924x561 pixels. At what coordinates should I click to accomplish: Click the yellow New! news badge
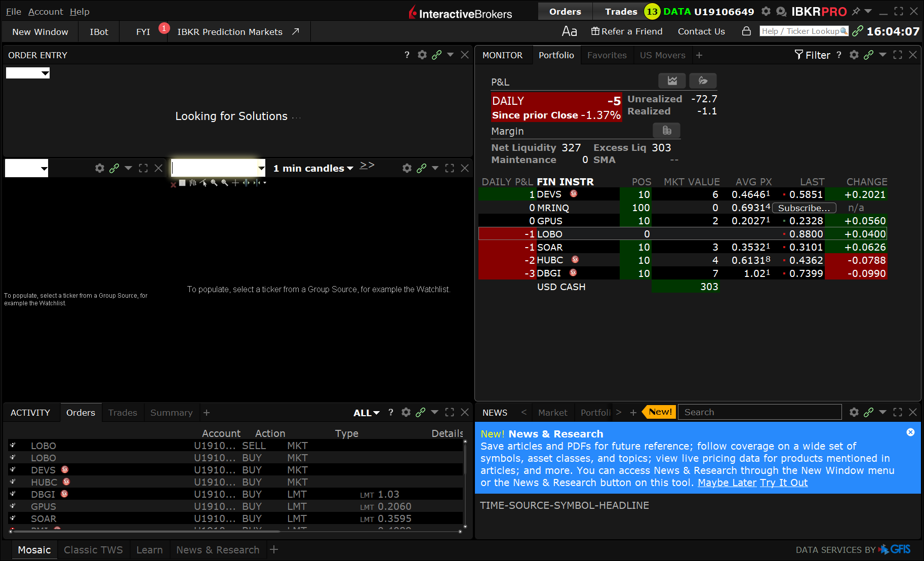(x=660, y=412)
